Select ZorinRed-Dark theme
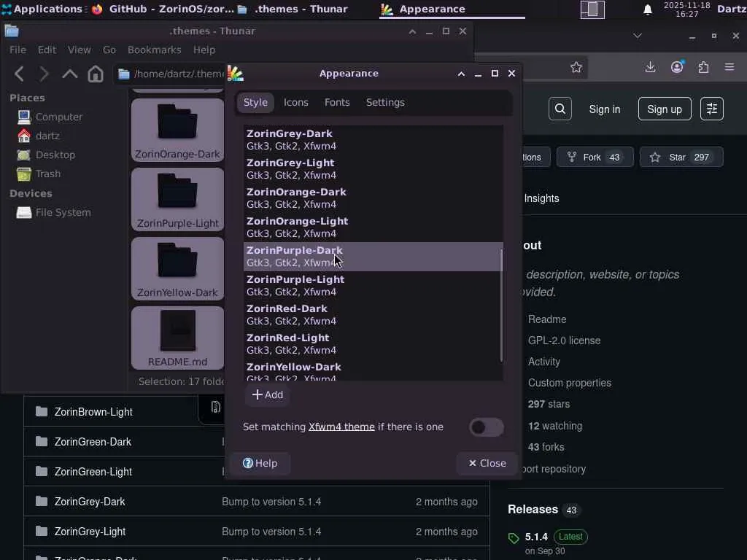The width and height of the screenshot is (747, 560). (x=373, y=314)
